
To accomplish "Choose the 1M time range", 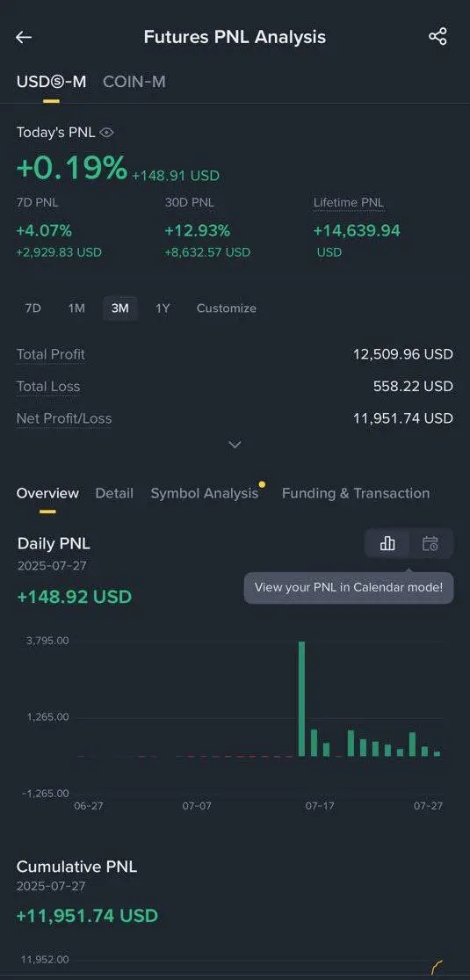I will (x=76, y=309).
